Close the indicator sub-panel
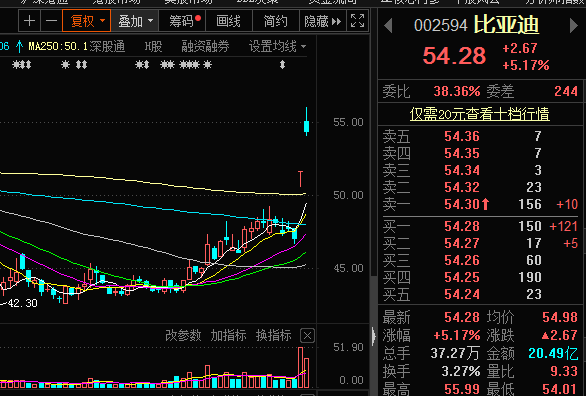The height and width of the screenshot is (396, 586). point(307,335)
